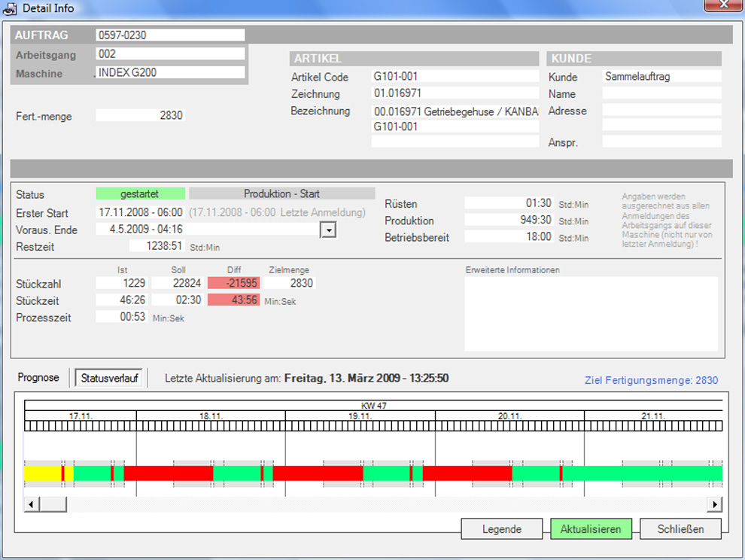Click the Artikel Code field G101-001
This screenshot has width=745, height=560.
(x=455, y=77)
